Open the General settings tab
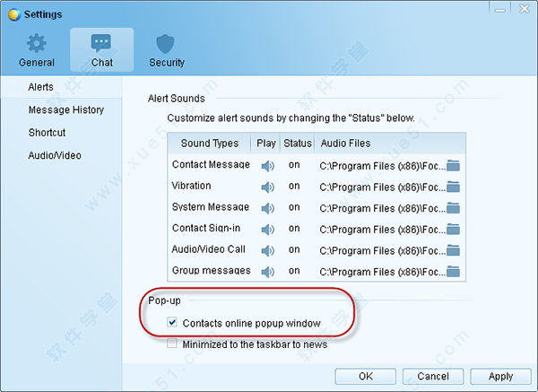Screen dimensions: 538x392 click(x=37, y=50)
